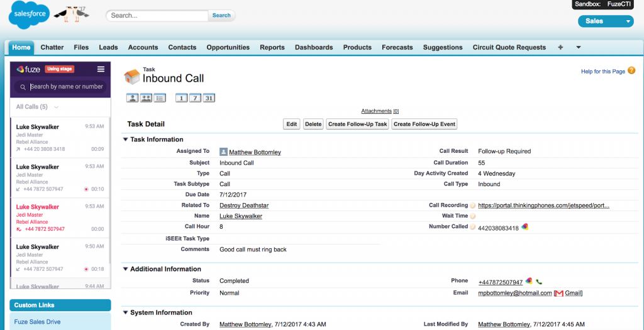
Task: Click the Number Called help bubble icon
Action: (x=472, y=226)
